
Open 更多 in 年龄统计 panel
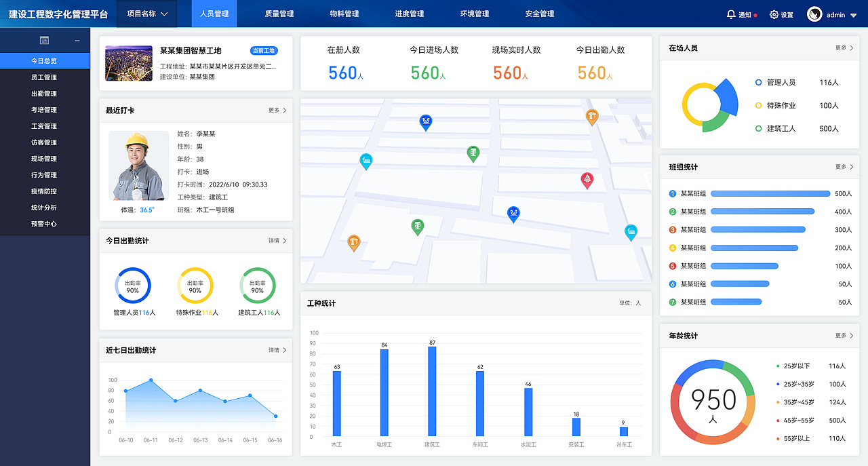[844, 336]
